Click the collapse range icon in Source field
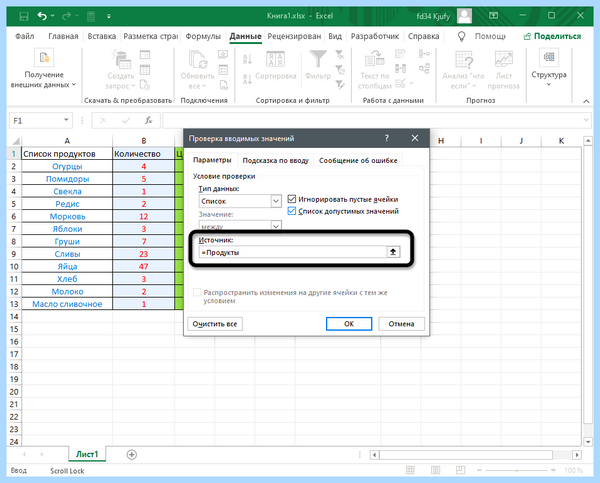 pyautogui.click(x=393, y=252)
